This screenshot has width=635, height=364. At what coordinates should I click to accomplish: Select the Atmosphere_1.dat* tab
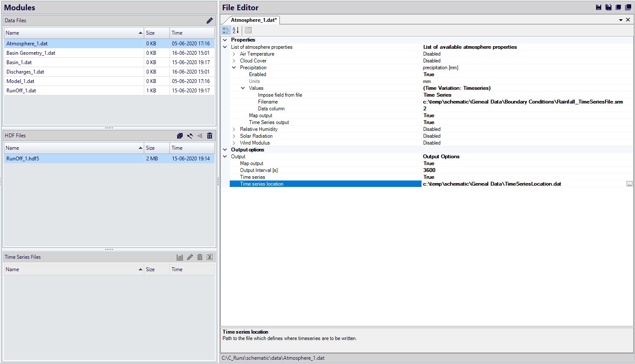(254, 20)
